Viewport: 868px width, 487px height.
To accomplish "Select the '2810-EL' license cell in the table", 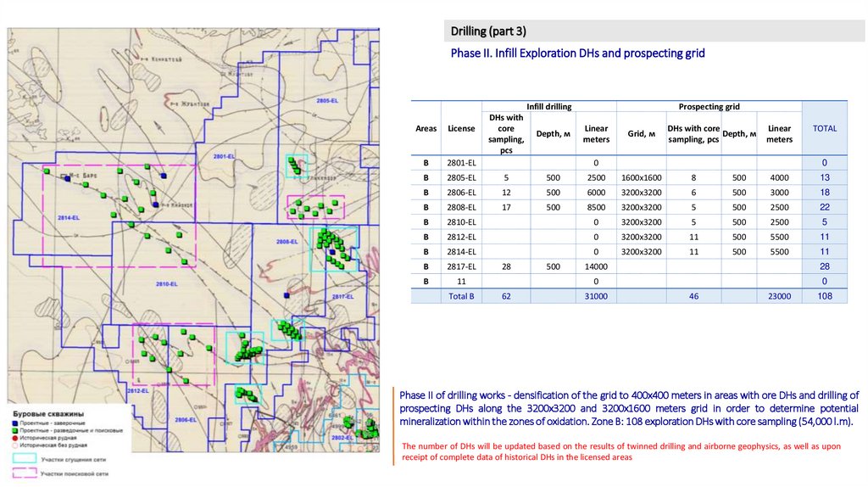I will click(x=461, y=222).
